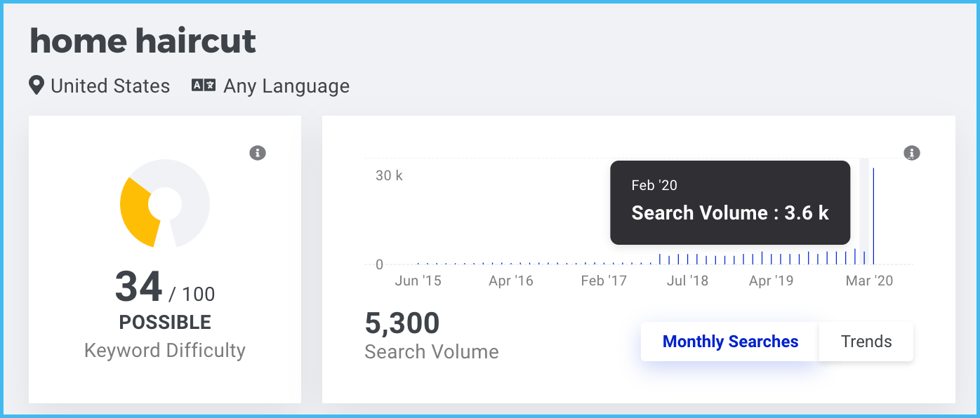Switch to the Trends tab
980x418 pixels.
(x=866, y=342)
